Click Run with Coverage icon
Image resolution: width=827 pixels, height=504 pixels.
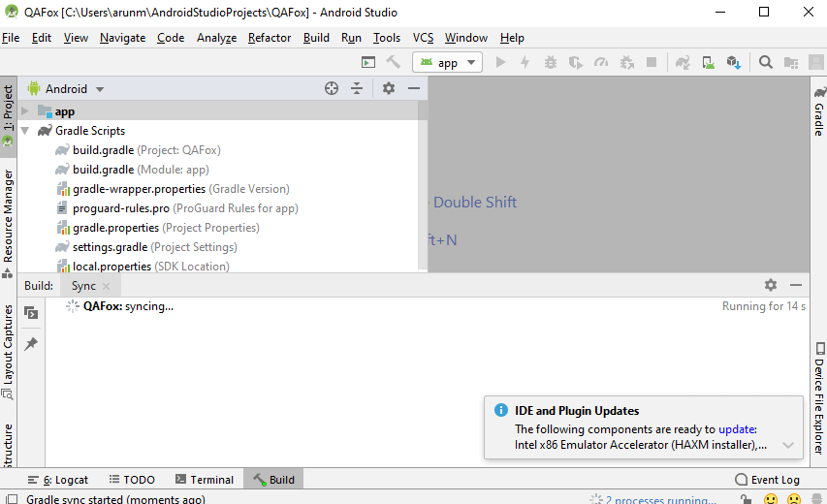click(576, 62)
